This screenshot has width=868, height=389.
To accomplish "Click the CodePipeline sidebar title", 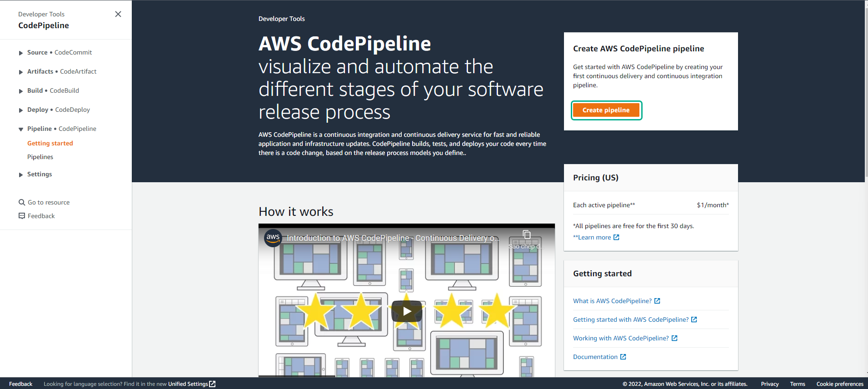I will [x=44, y=25].
